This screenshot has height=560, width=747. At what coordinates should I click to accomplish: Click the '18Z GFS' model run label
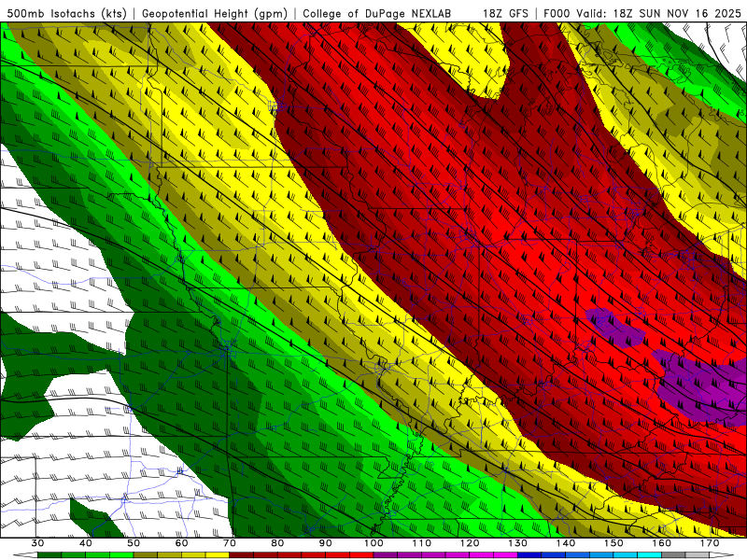click(x=505, y=14)
